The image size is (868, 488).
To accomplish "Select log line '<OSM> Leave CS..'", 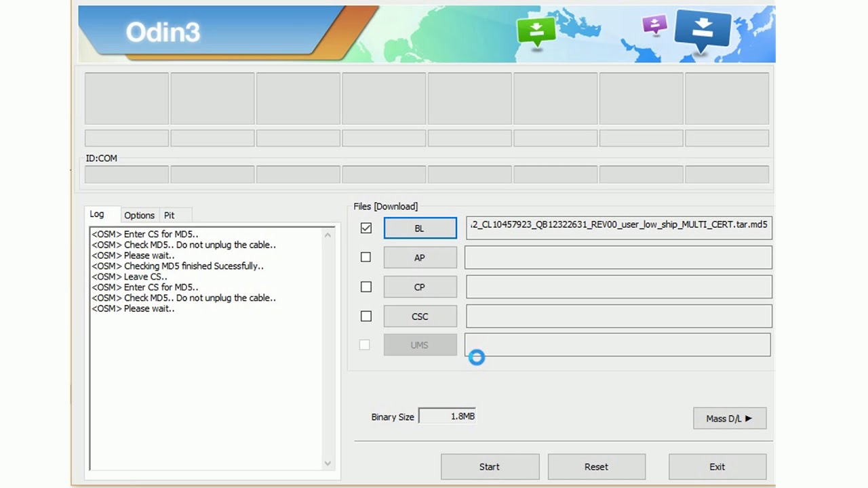I will 130,277.
